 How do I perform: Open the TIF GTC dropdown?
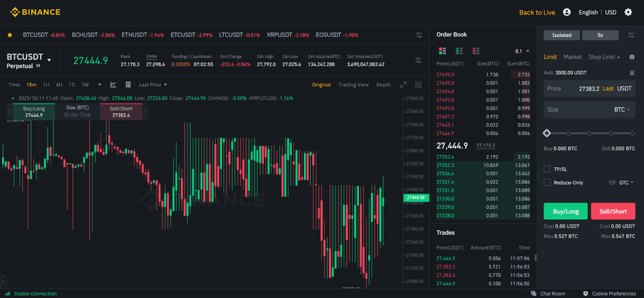point(626,183)
